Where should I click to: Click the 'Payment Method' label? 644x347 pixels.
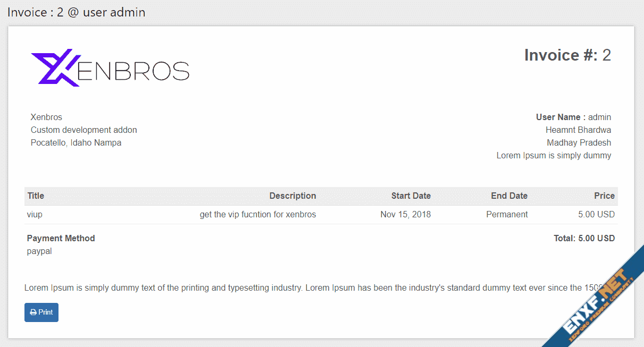point(61,239)
